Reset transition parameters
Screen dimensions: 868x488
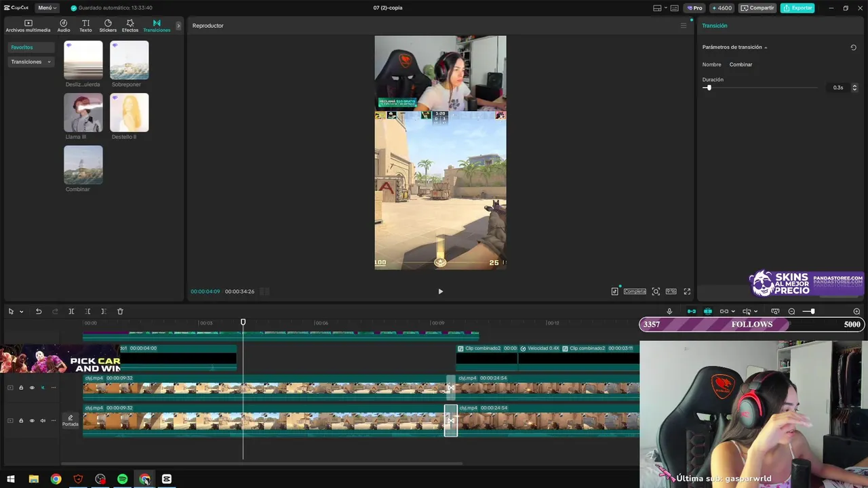click(x=853, y=47)
